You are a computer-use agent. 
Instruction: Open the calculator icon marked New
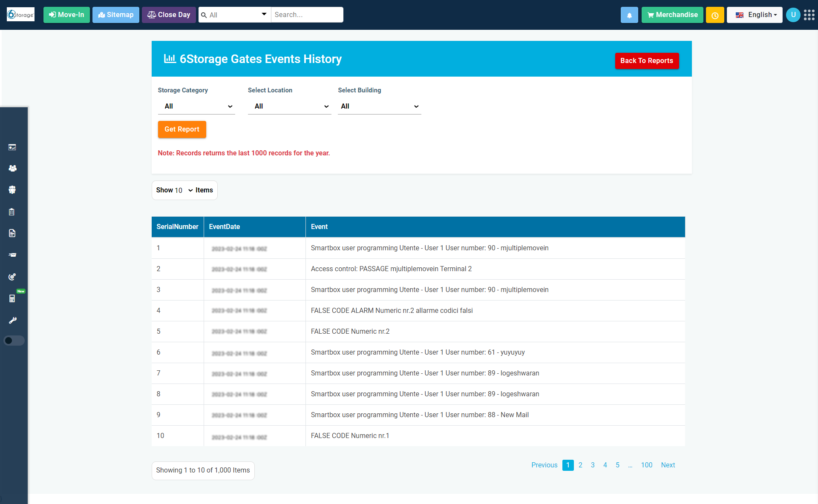click(x=12, y=298)
